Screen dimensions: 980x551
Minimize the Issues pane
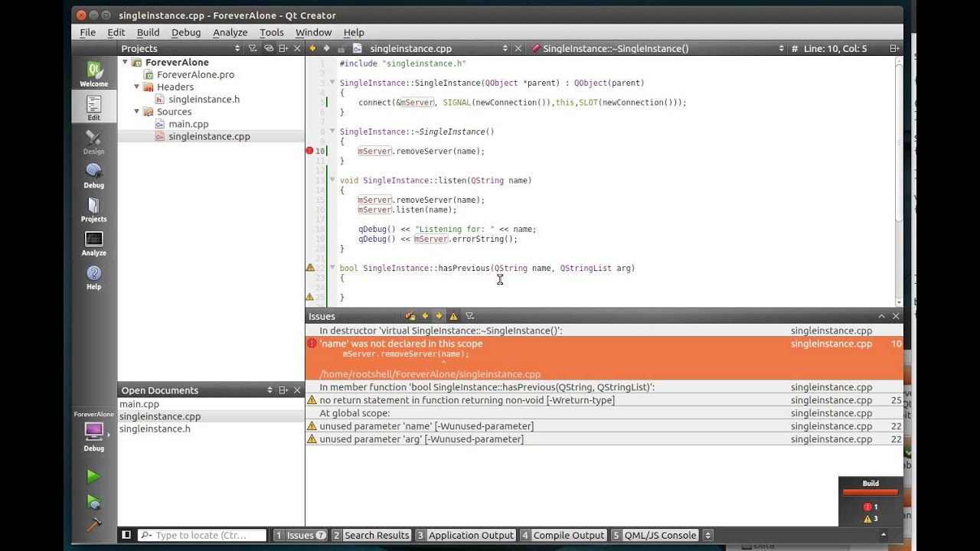pos(881,316)
